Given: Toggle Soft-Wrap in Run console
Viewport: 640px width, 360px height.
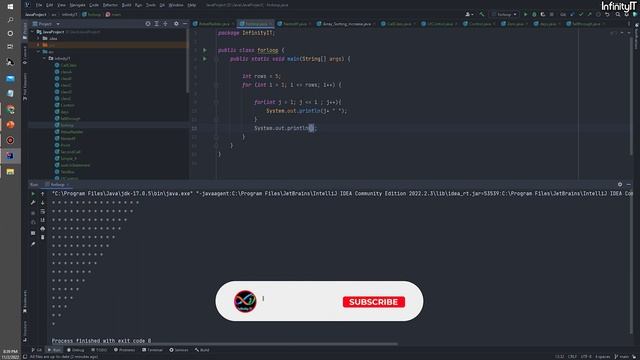Looking at the screenshot, I should point(42,211).
